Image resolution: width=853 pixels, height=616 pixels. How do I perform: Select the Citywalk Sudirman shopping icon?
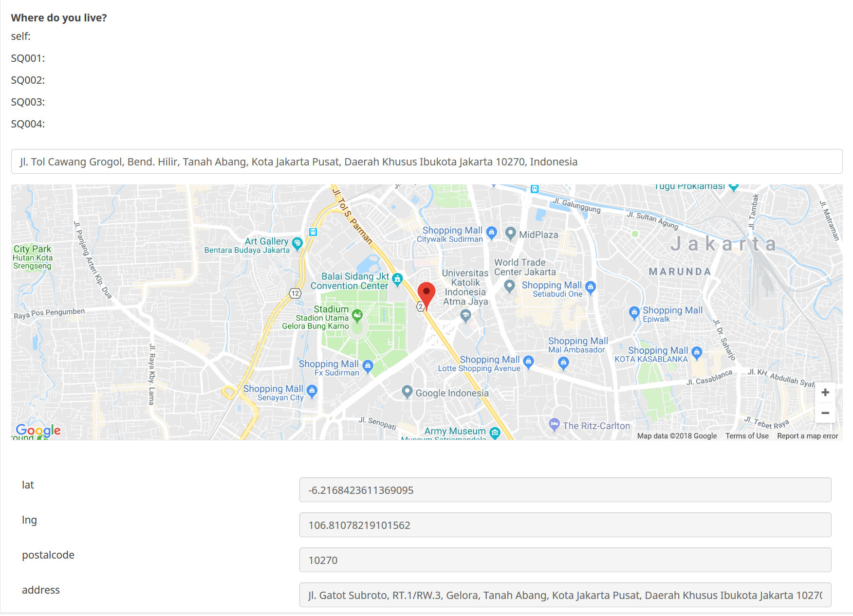(x=492, y=233)
